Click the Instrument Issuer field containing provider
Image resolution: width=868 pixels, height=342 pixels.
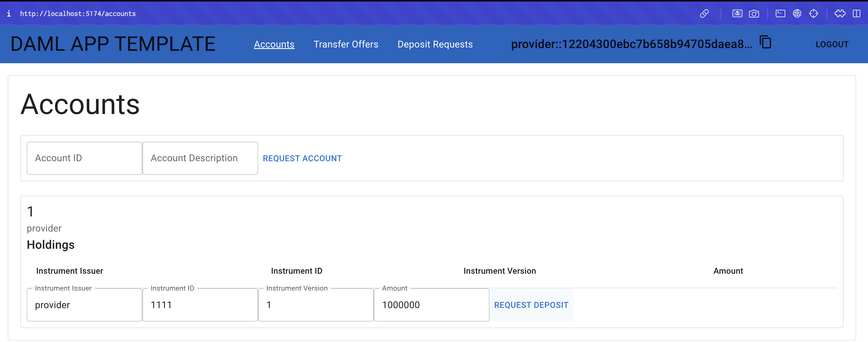coord(84,305)
